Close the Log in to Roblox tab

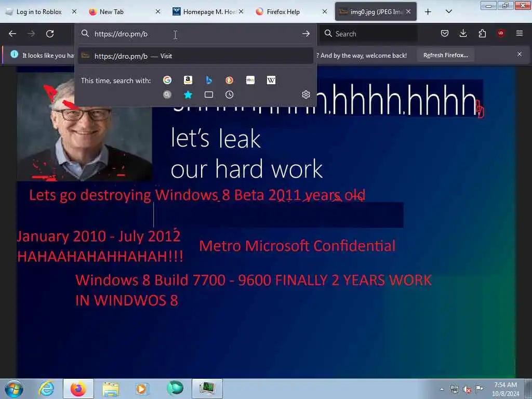coord(74,12)
